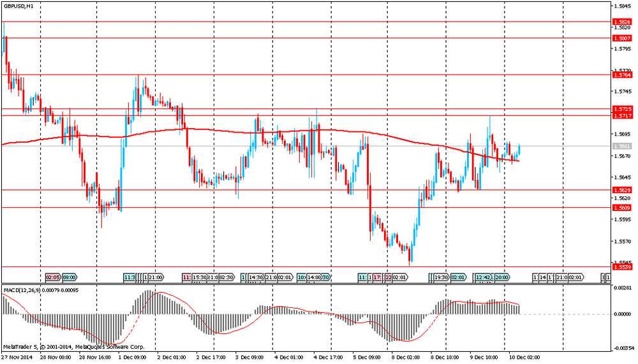Click the gray 1.5681 current price label

click(621, 147)
